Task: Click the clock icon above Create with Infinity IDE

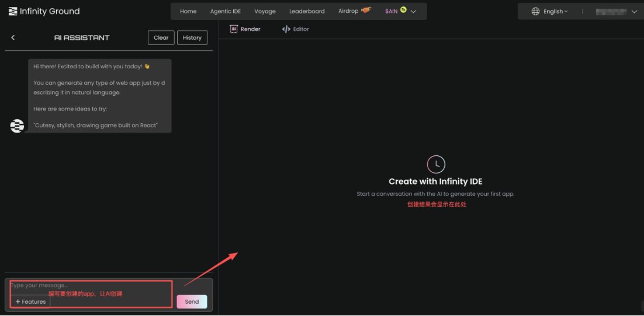Action: [x=436, y=164]
